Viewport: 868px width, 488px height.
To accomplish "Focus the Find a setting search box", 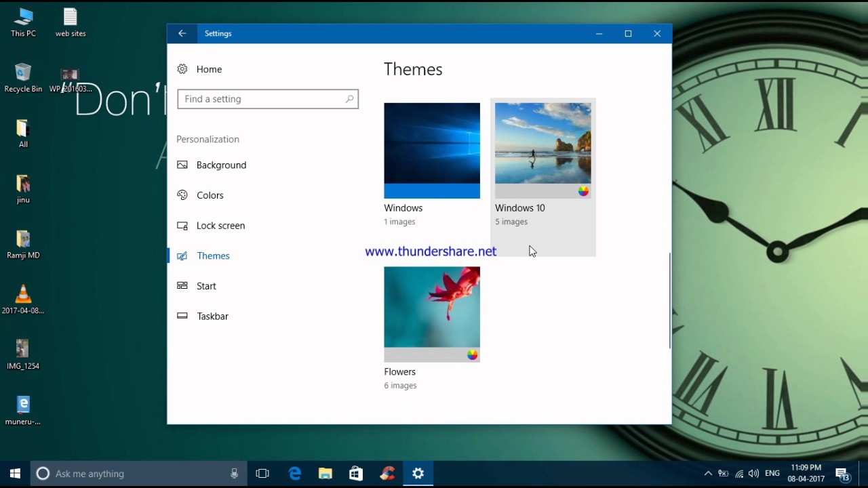I will click(x=268, y=99).
